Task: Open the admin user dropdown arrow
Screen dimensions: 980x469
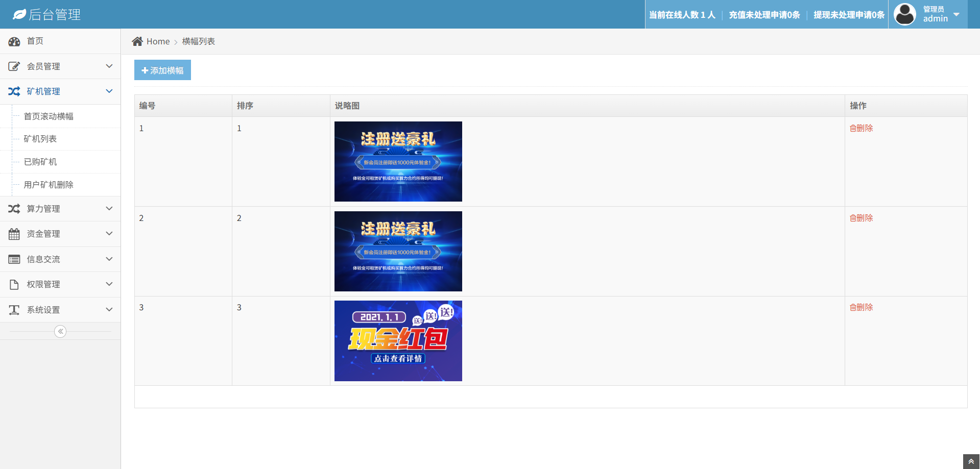Action: tap(957, 14)
